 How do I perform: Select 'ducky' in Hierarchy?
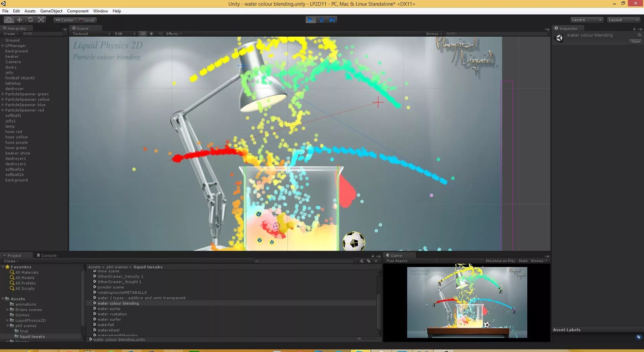(x=11, y=67)
